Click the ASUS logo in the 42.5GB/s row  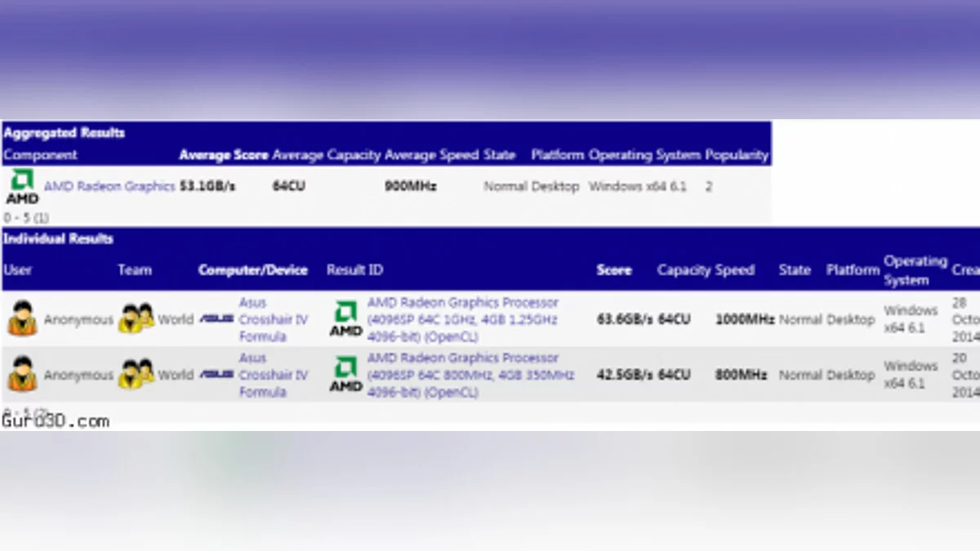tap(216, 375)
